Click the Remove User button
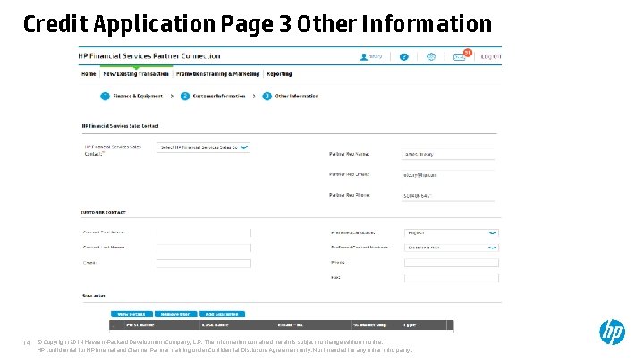Image resolution: width=644 pixels, height=362 pixels. tap(176, 314)
